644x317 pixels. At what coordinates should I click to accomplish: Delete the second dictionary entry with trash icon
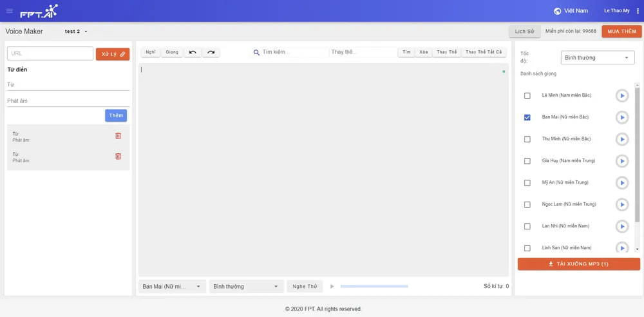pyautogui.click(x=118, y=157)
